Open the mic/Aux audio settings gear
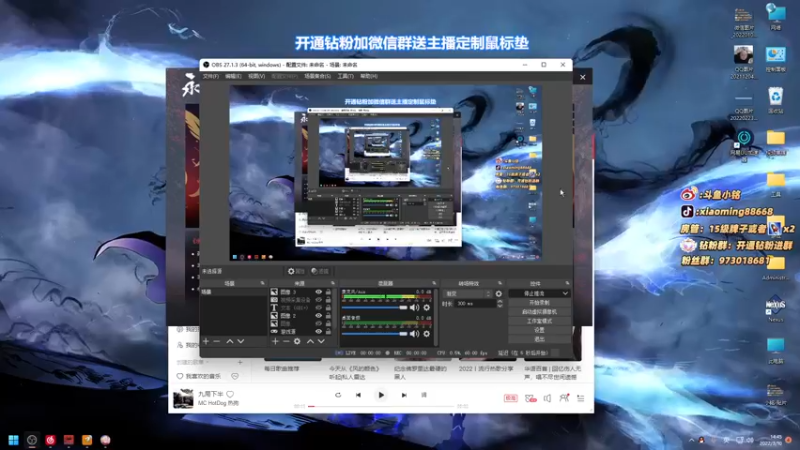This screenshot has width=800, height=450. pos(427,308)
